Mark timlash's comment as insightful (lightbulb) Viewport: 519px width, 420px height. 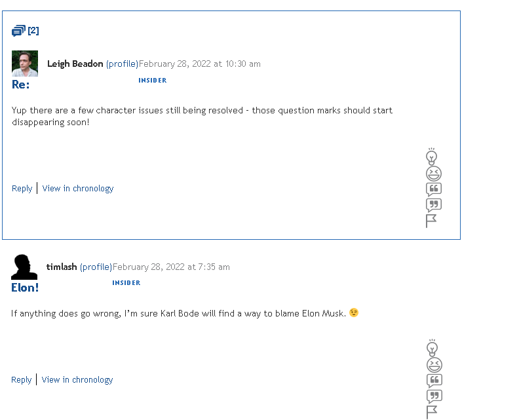pos(432,348)
